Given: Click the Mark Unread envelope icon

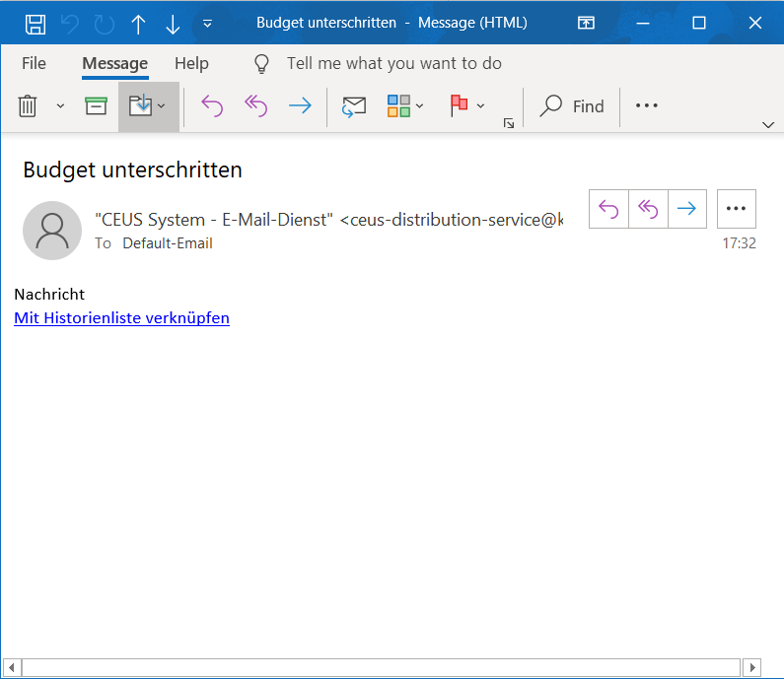Looking at the screenshot, I should click(354, 105).
